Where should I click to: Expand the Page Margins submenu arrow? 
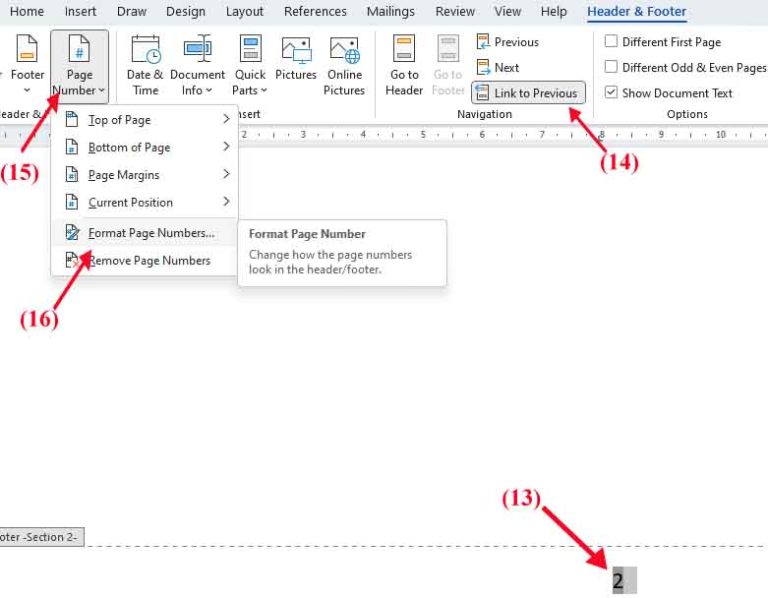226,174
